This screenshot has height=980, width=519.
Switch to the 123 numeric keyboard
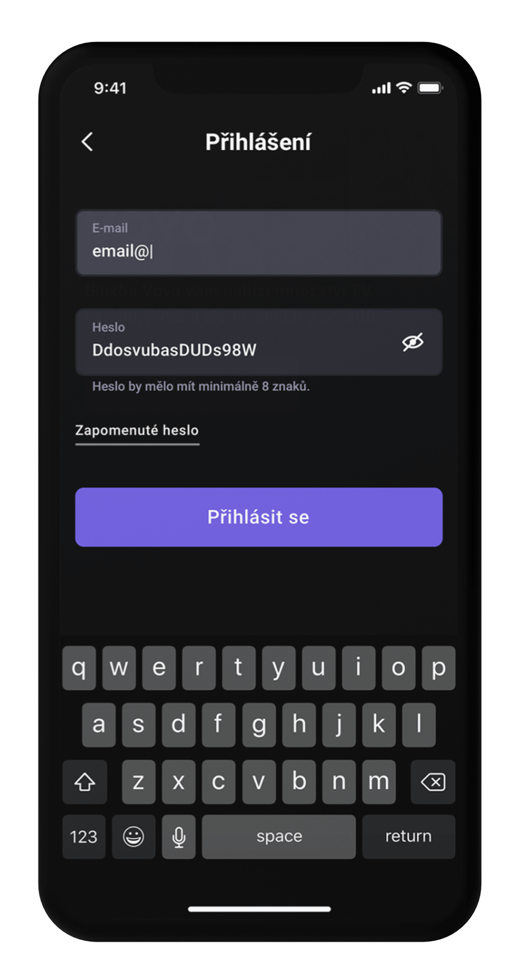click(x=84, y=836)
